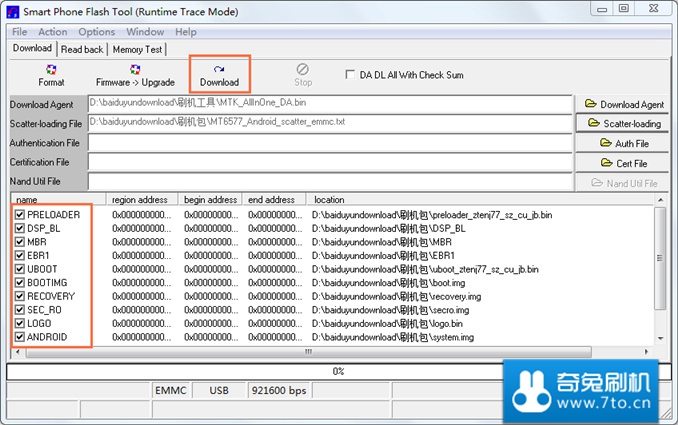
Task: Minimize the Flash Tool window
Action: point(602,9)
